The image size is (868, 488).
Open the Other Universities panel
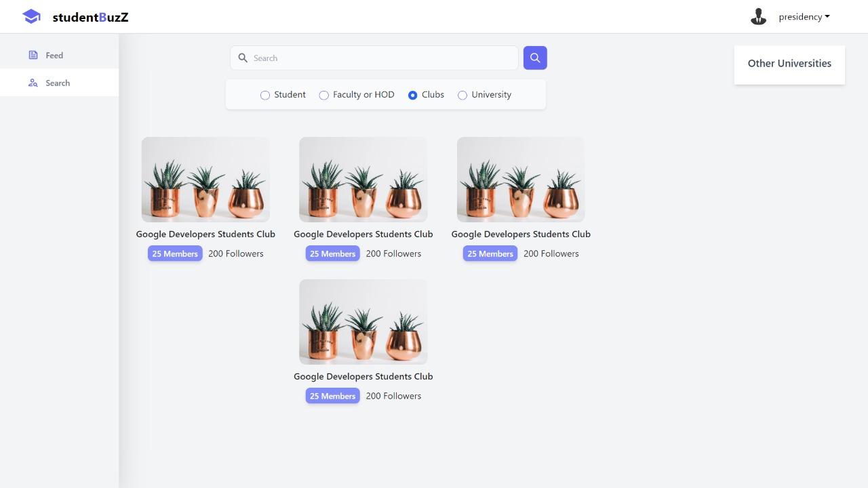tap(789, 64)
